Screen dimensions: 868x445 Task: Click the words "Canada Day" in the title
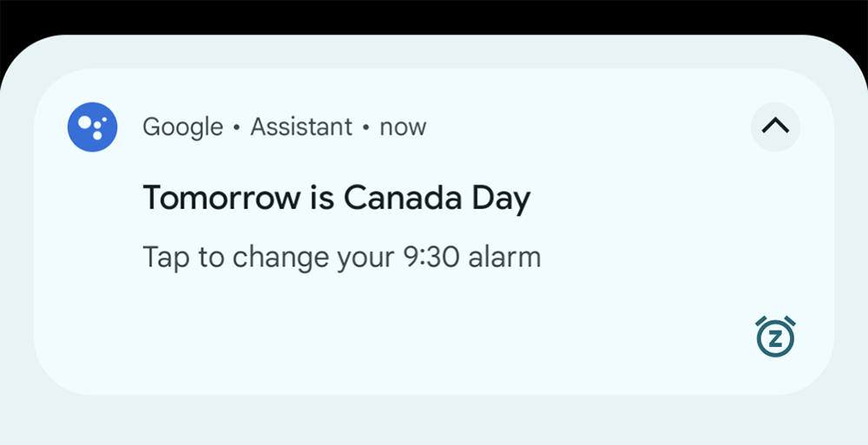437,198
